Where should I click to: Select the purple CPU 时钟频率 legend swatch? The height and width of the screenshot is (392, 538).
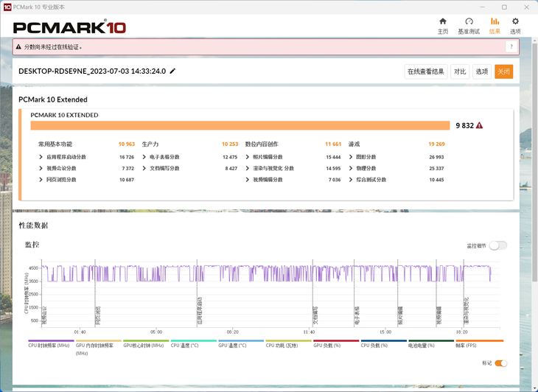(51, 341)
